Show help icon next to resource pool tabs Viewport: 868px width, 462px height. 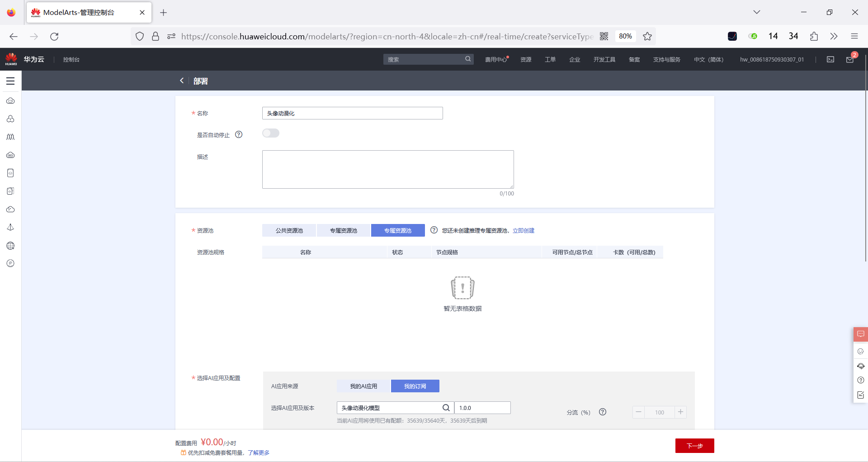tap(434, 230)
